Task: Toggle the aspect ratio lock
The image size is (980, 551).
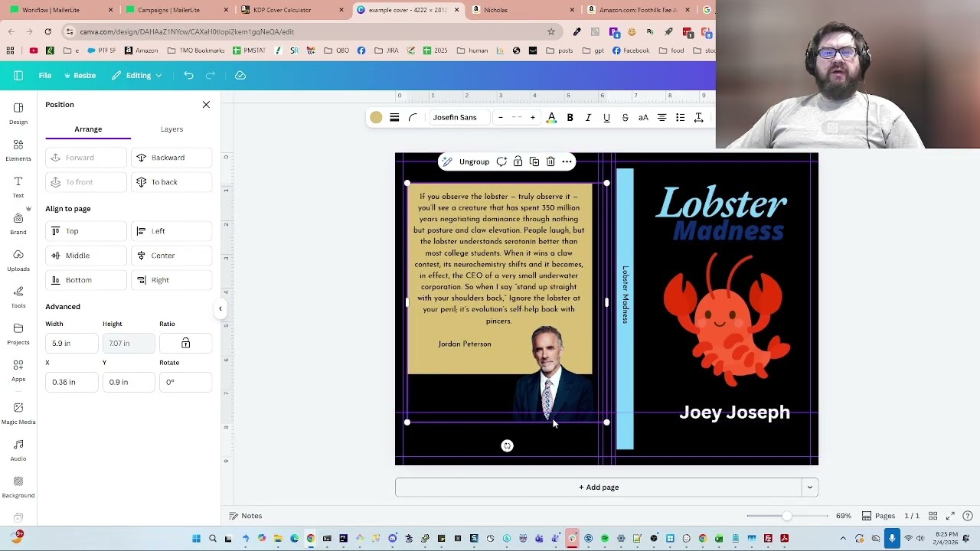Action: (185, 343)
